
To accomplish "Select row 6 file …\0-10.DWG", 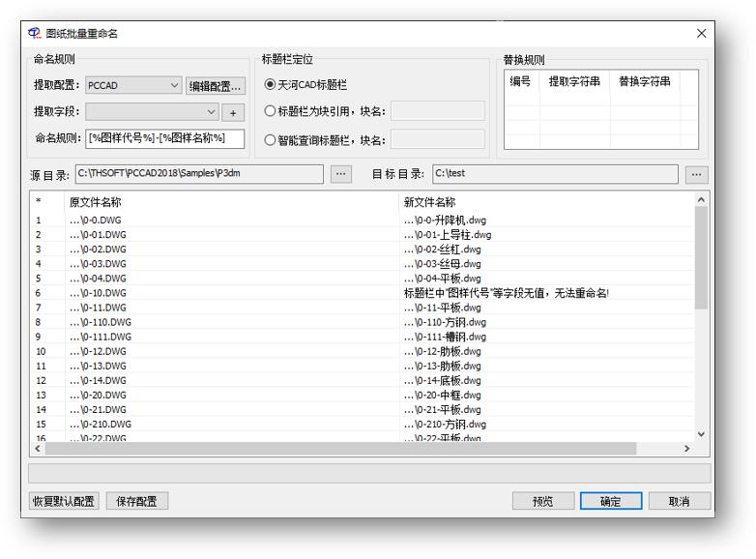I will [98, 293].
